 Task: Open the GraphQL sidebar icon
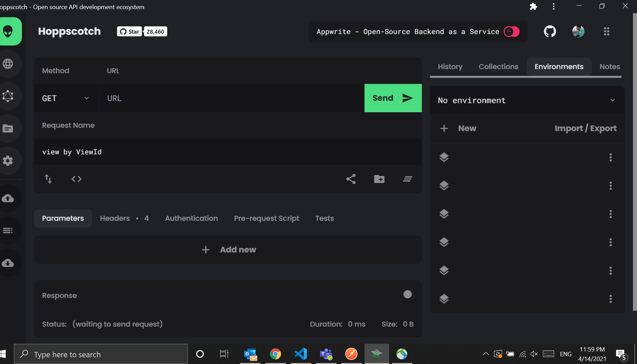(x=8, y=96)
